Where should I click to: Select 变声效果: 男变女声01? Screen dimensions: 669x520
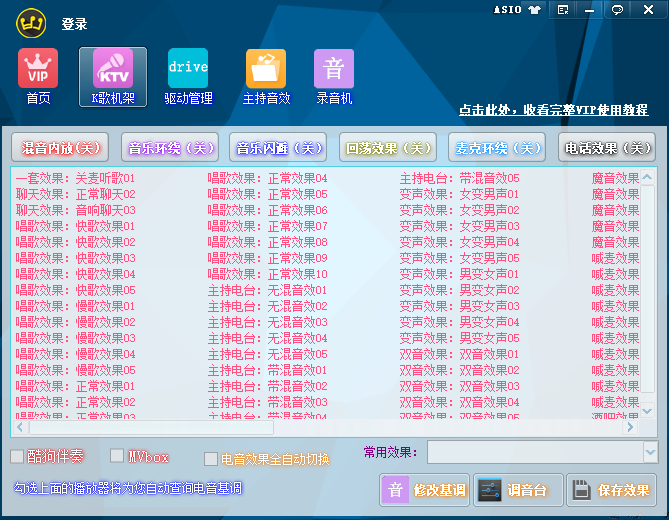[460, 274]
